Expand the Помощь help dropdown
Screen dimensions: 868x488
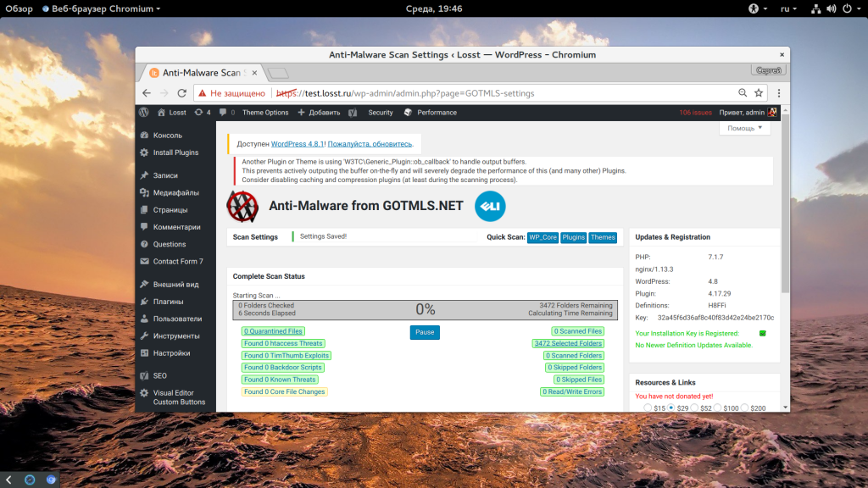(744, 128)
